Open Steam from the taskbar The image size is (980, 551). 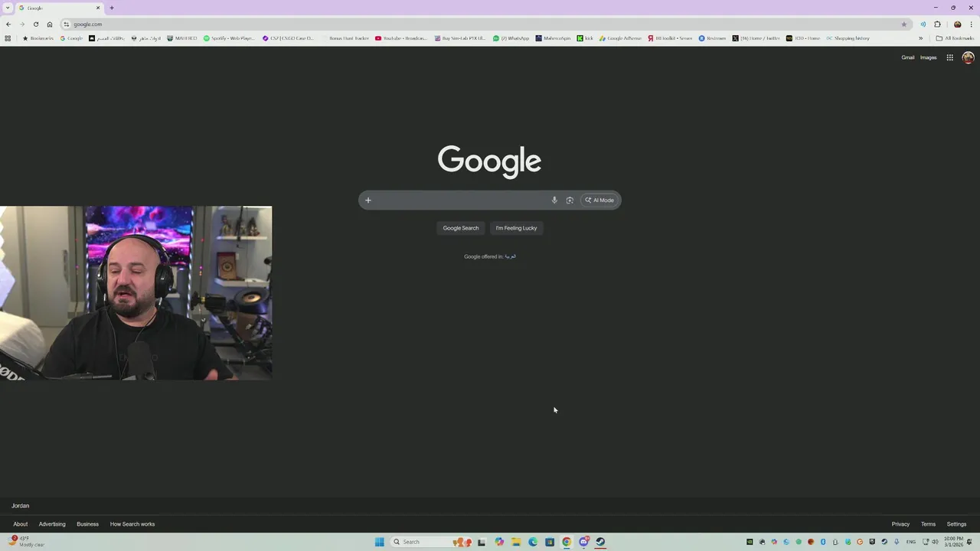[600, 542]
